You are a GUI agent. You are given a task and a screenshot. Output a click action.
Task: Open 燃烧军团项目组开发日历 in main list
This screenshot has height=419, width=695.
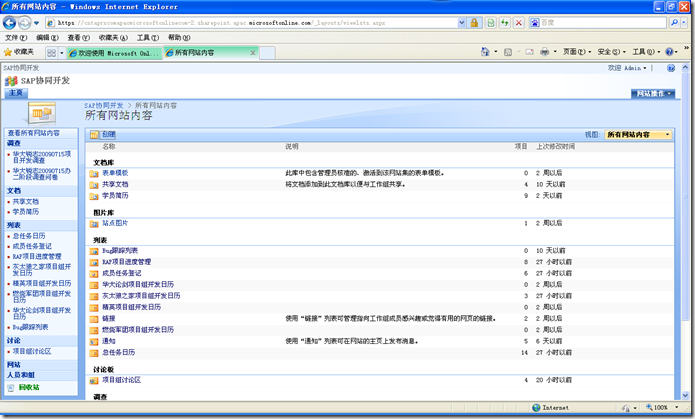click(x=138, y=329)
